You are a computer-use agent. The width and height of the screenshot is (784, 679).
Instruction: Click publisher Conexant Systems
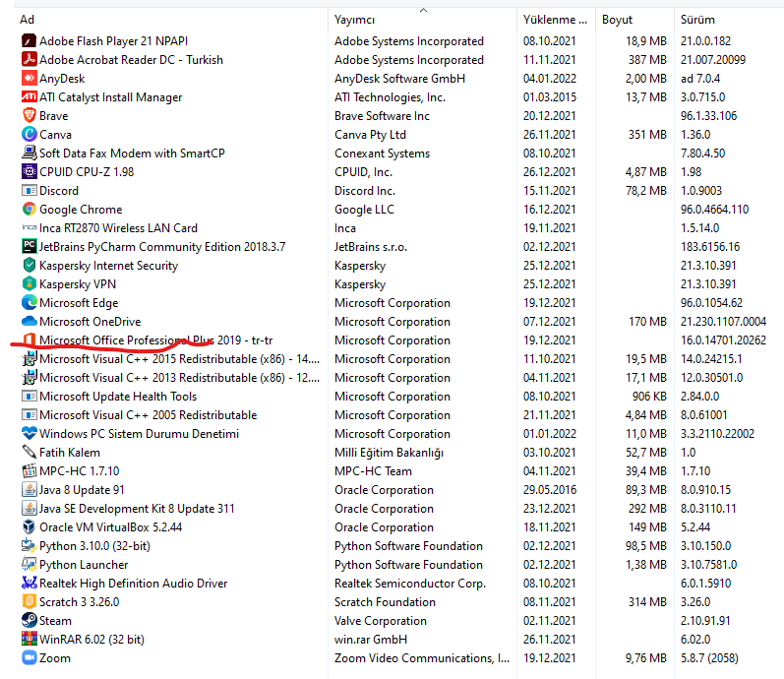382,154
